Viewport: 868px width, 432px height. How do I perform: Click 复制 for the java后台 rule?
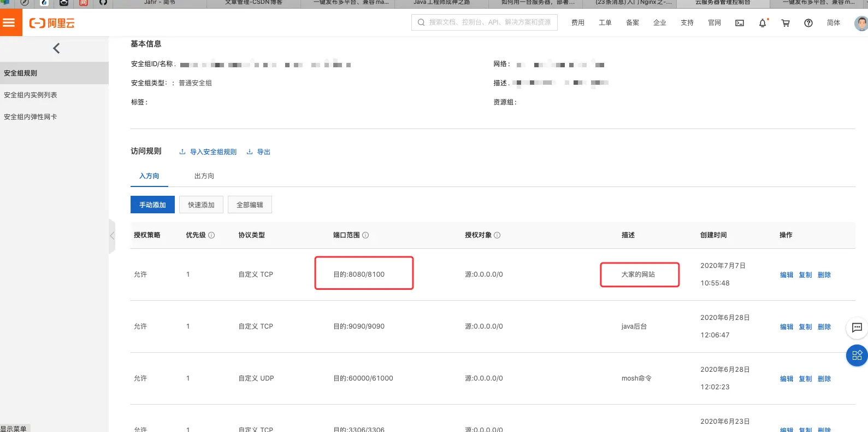[805, 327]
